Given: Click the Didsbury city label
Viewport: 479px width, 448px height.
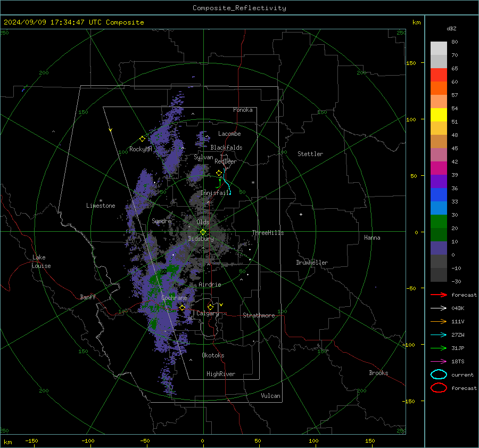Looking at the screenshot, I should 201,239.
